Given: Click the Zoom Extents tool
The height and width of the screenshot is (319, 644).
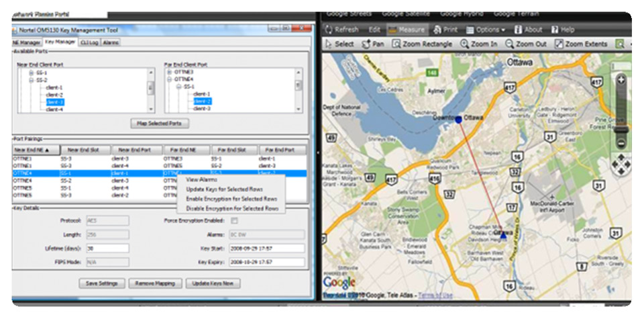Looking at the screenshot, I should [581, 44].
